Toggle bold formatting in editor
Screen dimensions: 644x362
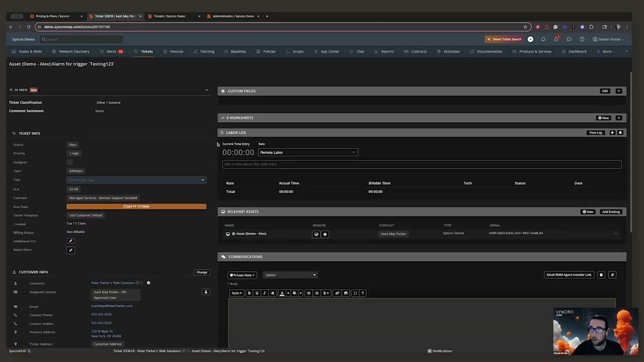tap(249, 293)
